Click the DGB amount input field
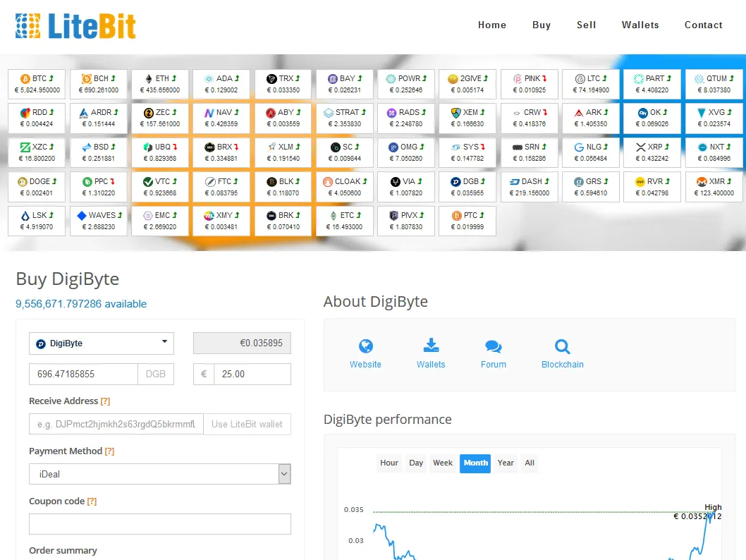The image size is (746, 560). [83, 374]
